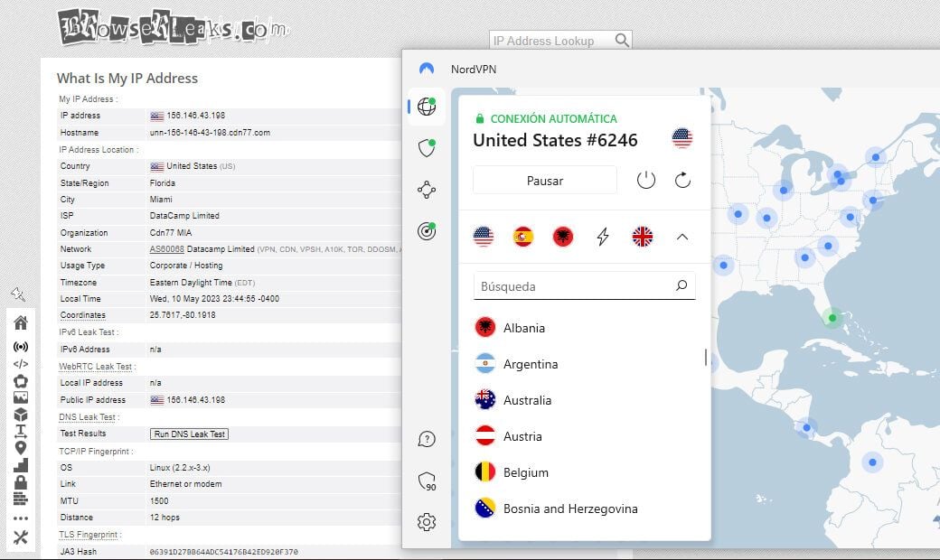The width and height of the screenshot is (940, 560).
Task: Open the stacked bars icon in sidebar
Action: click(x=21, y=499)
